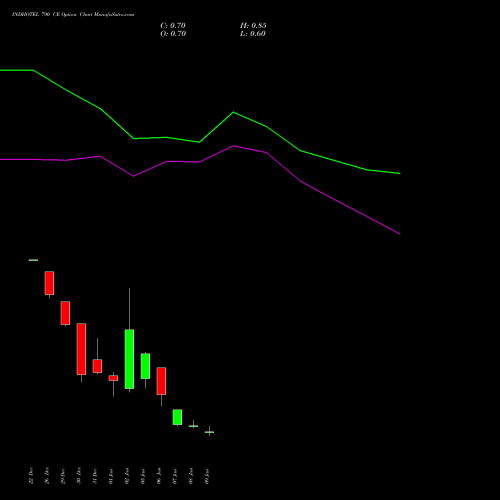Select the '09 Jan' date label
Viewport: 500px width, 500px height.
coord(207,476)
